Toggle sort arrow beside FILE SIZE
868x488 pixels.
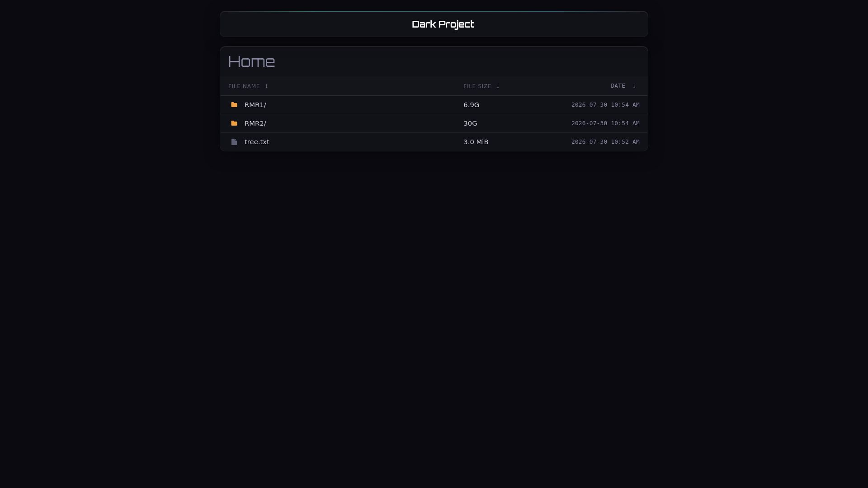498,86
